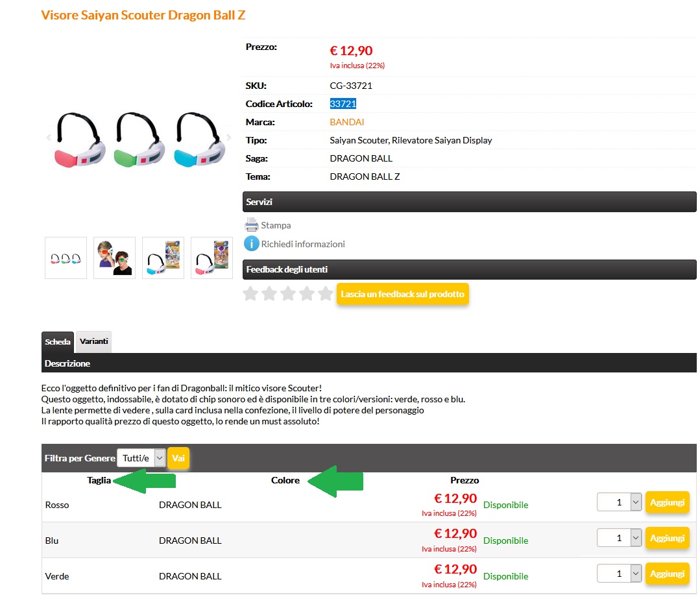Click the main product image of scouters

pos(139,140)
